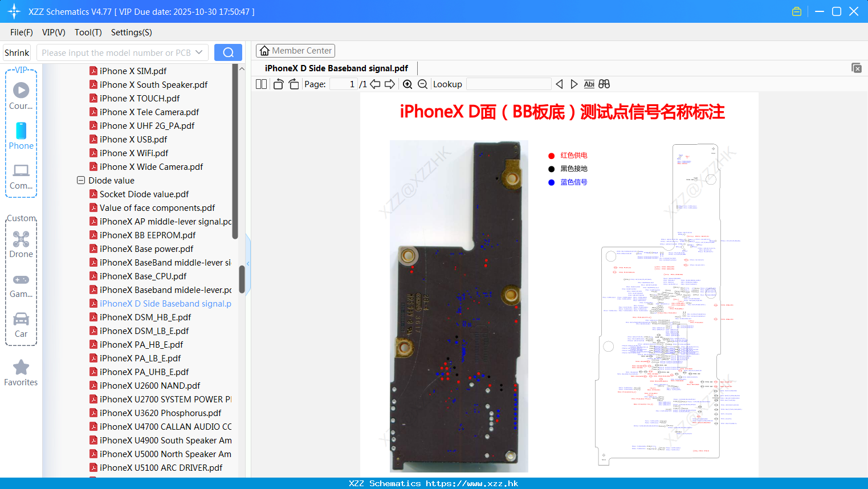The width and height of the screenshot is (868, 489).
Task: Click the model number input field
Action: pos(116,52)
